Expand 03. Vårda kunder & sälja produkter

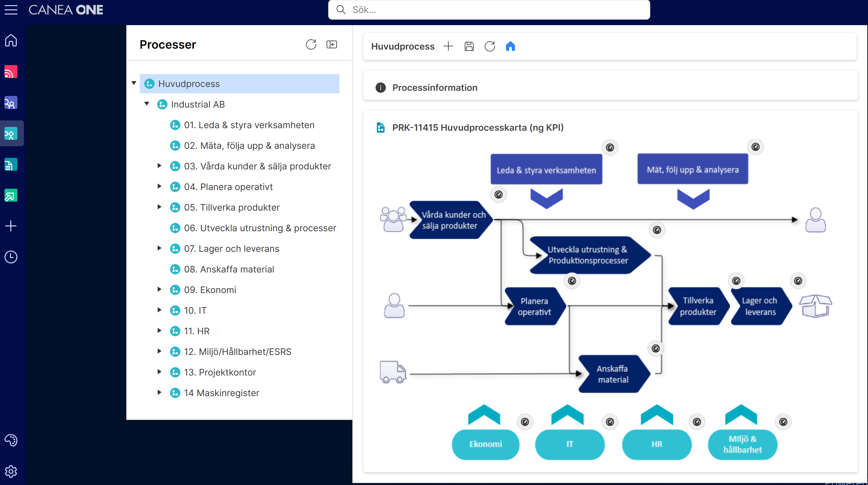tap(159, 166)
